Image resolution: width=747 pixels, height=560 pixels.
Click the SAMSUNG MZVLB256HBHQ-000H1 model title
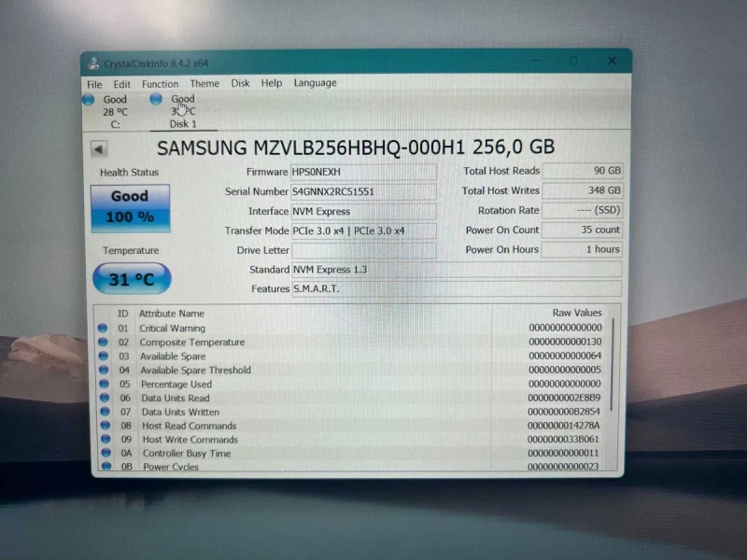356,147
